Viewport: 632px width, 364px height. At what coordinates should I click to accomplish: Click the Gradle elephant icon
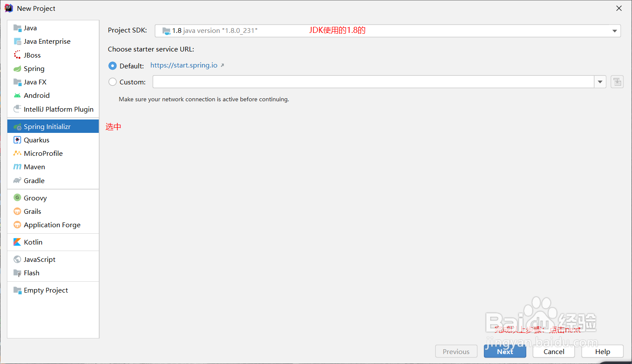17,180
